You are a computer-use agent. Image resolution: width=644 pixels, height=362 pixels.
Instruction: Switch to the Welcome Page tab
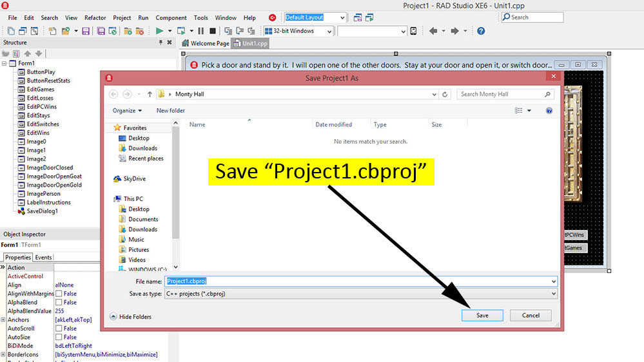click(206, 43)
